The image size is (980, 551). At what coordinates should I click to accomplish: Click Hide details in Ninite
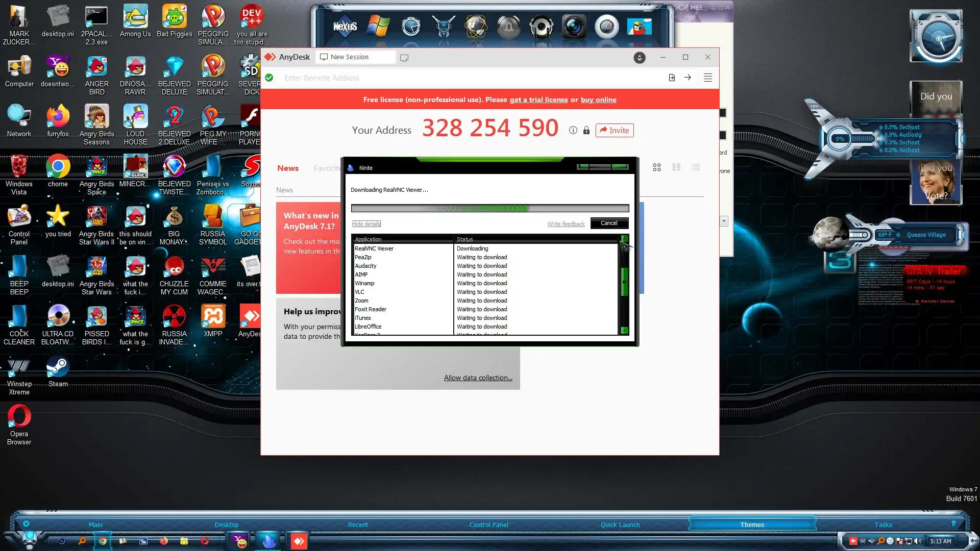(366, 224)
